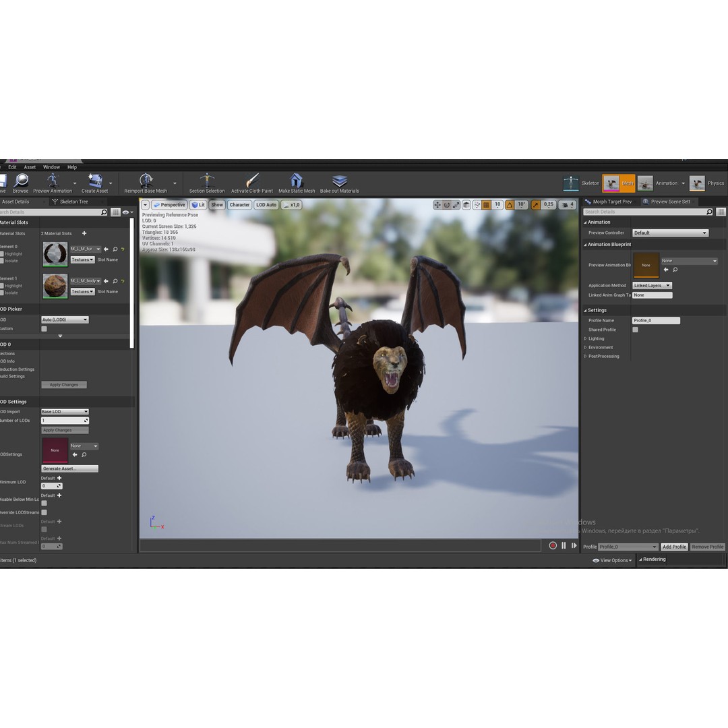Open the Window menu
This screenshot has width=728, height=728.
point(51,167)
